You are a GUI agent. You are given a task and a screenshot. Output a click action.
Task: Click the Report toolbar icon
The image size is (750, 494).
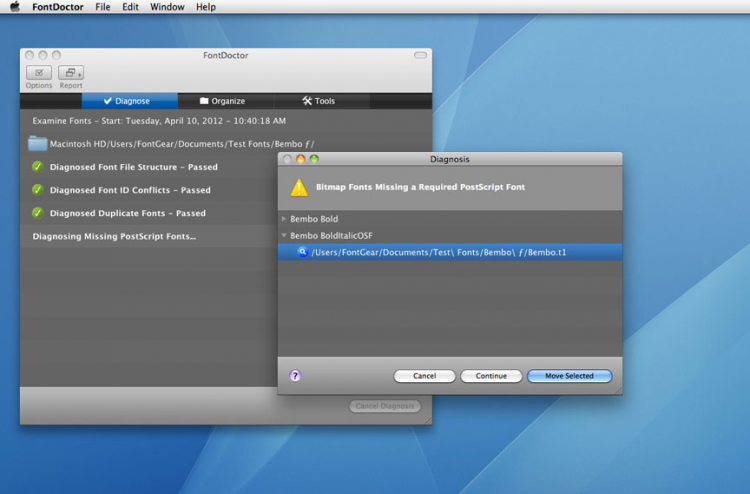[x=71, y=73]
